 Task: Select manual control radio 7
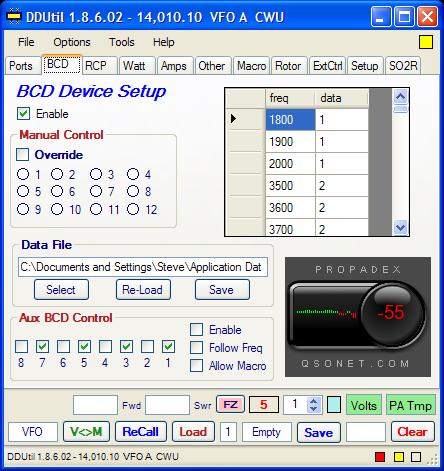coord(96,191)
